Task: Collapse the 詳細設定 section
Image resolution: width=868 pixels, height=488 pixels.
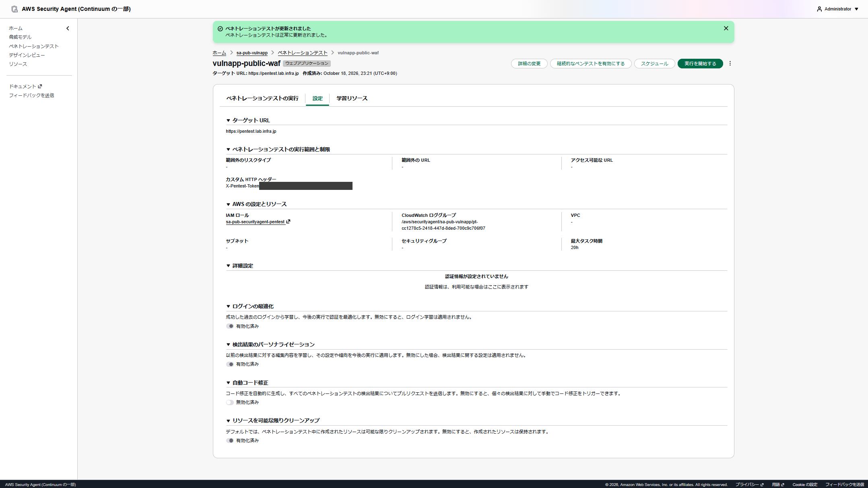Action: [228, 266]
